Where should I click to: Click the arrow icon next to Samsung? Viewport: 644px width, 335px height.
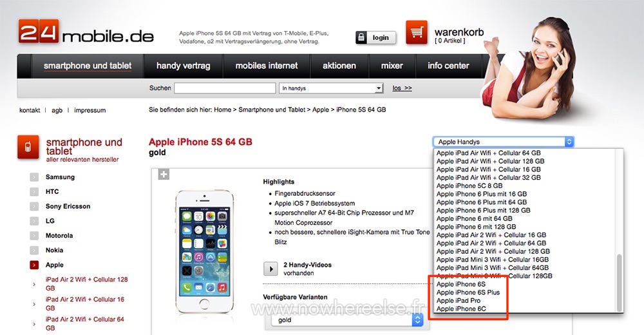click(x=34, y=177)
